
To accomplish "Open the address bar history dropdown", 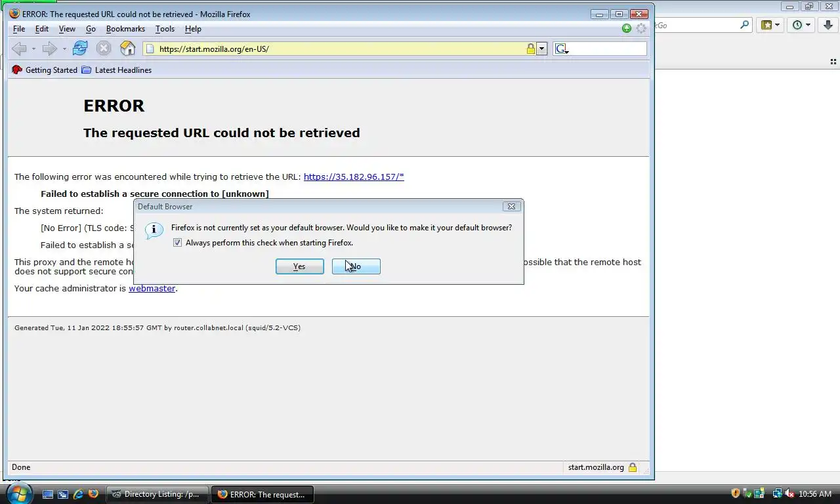I will [541, 49].
